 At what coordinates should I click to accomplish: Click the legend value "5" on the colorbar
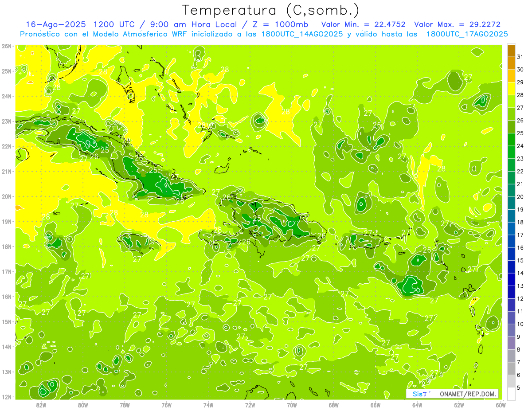pos(519,388)
